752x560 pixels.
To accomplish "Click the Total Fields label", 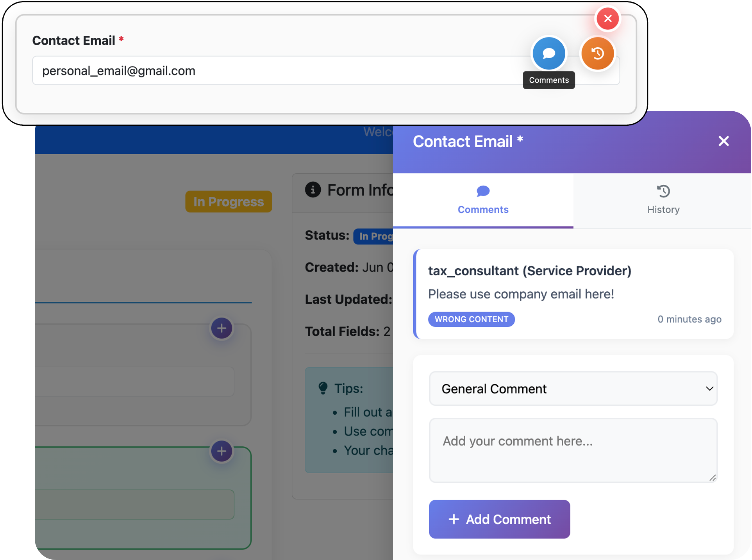I will coord(342,331).
